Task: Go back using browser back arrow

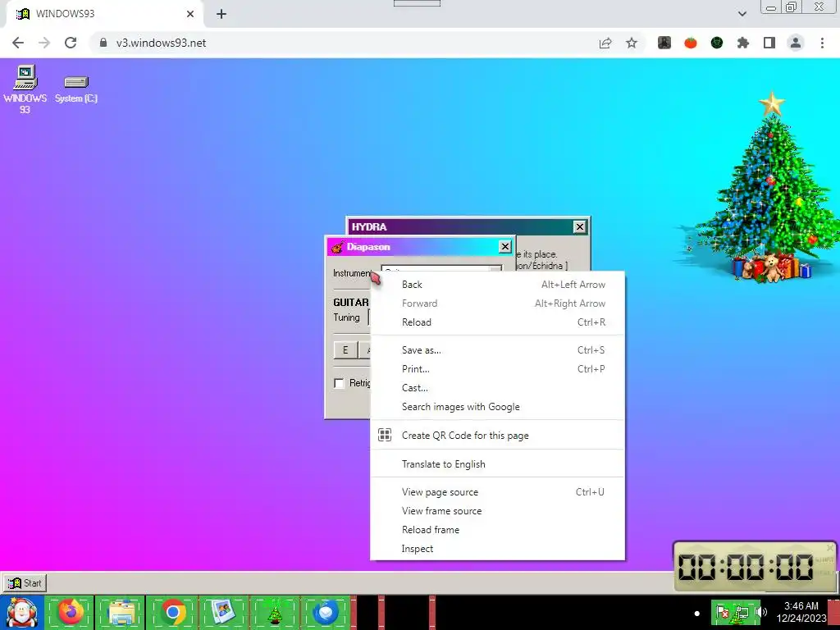Action: (18, 43)
